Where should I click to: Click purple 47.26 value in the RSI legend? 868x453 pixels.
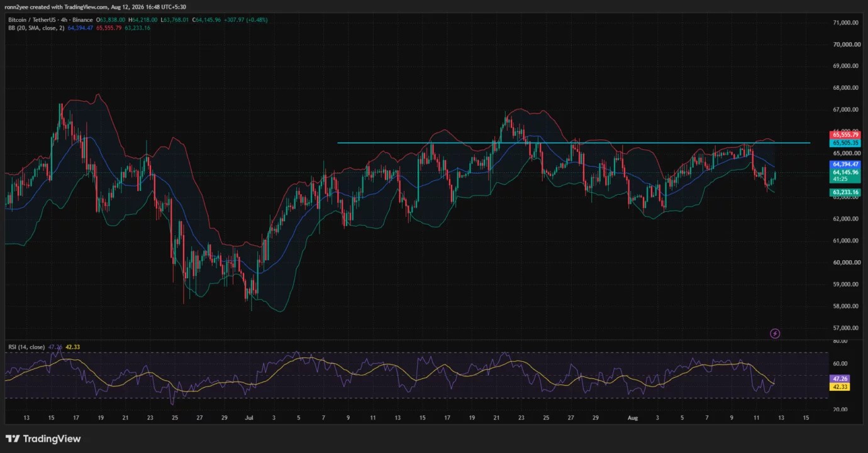click(x=55, y=347)
